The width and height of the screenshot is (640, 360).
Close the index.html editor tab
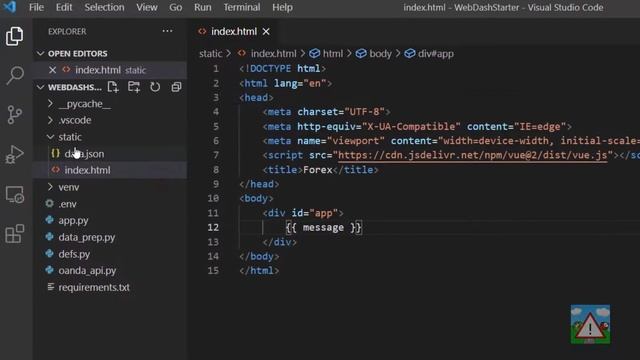click(x=266, y=31)
